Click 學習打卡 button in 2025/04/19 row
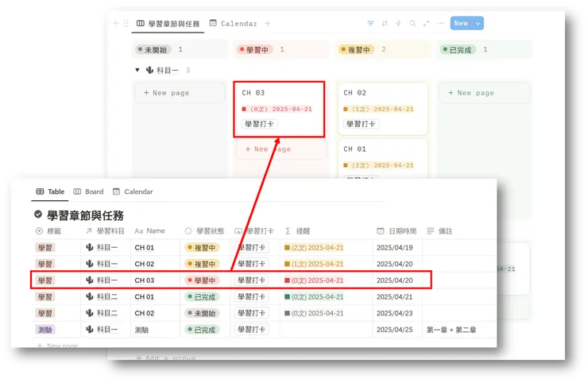 pyautogui.click(x=251, y=248)
